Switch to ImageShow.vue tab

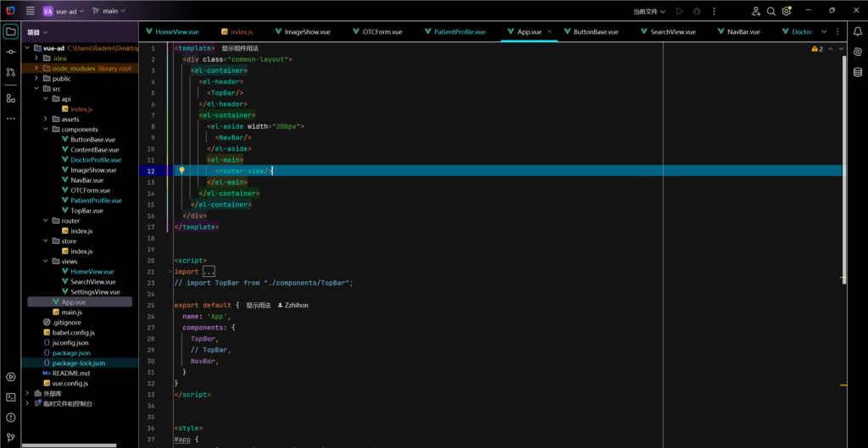(x=303, y=31)
